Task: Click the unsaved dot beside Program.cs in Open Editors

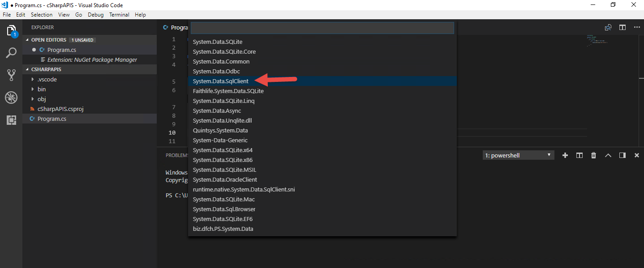Action: pos(34,50)
